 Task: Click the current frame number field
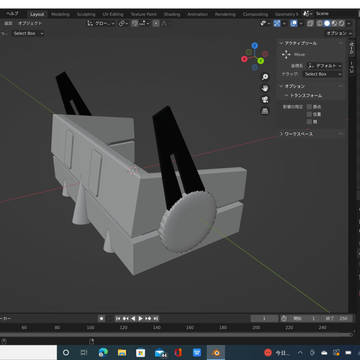[x=264, y=319]
